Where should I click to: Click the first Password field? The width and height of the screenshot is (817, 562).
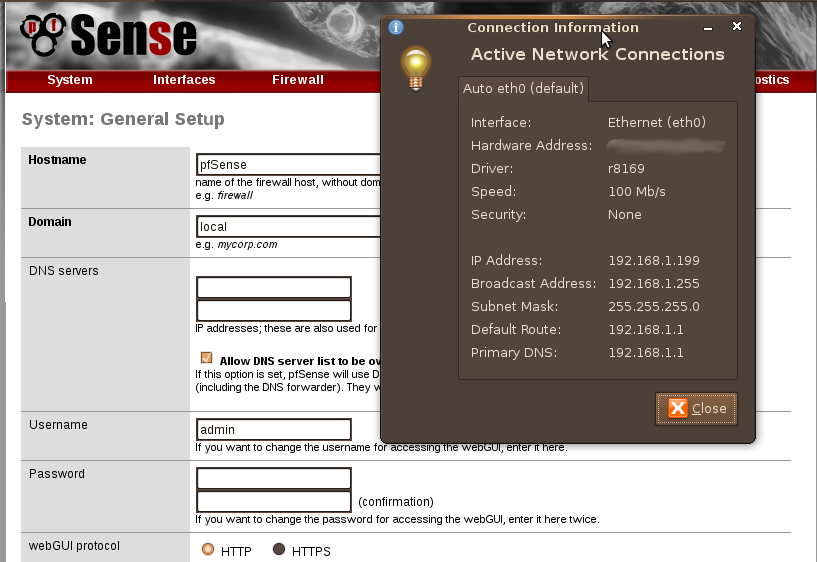click(274, 478)
